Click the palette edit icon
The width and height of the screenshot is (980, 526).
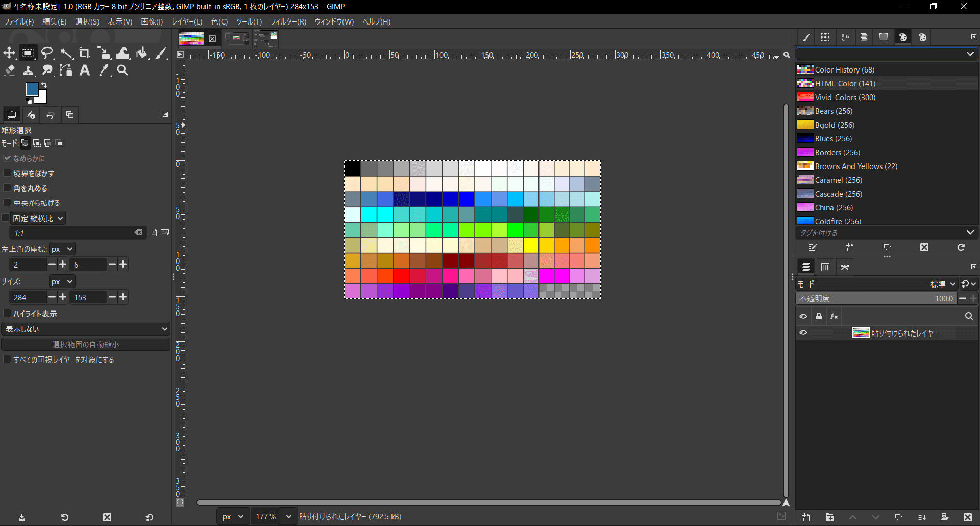click(813, 247)
